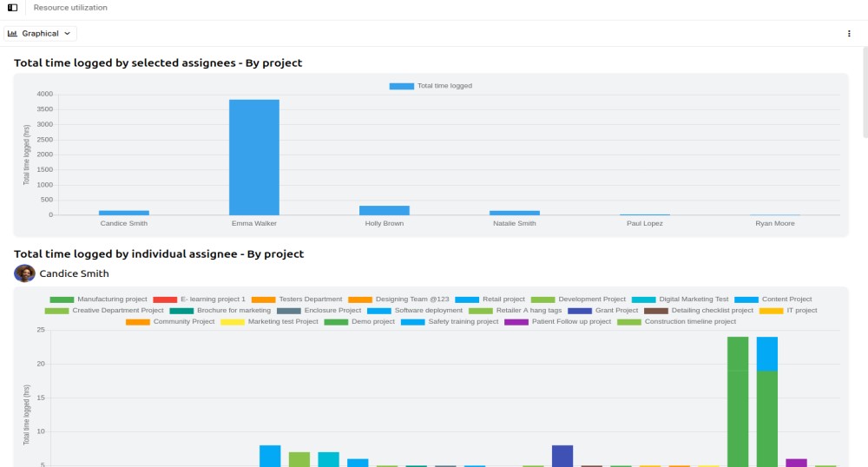
Task: Select the Resource utilization breadcrumb title
Action: (70, 8)
